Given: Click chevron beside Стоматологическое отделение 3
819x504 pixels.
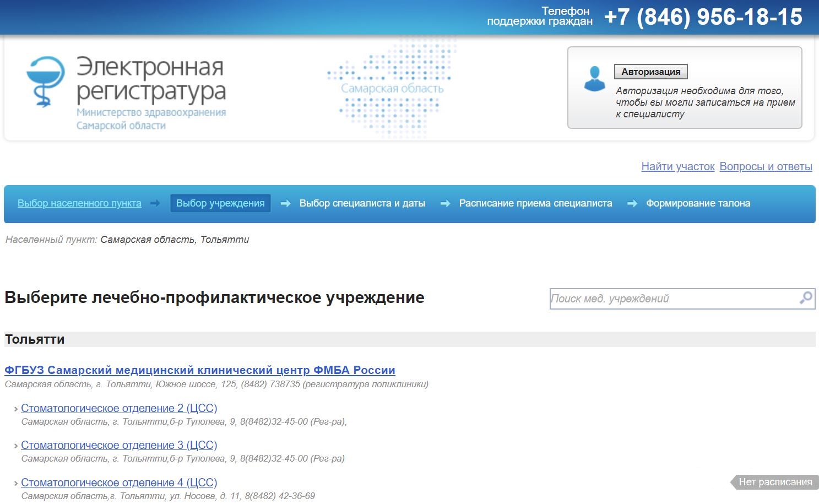Looking at the screenshot, I should (x=16, y=446).
